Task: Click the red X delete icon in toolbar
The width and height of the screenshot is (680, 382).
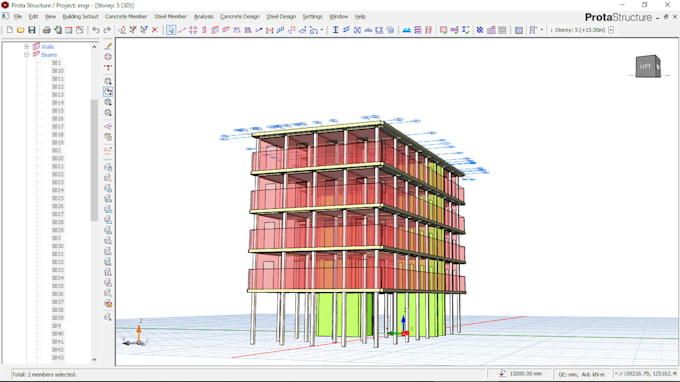Action: tap(155, 30)
